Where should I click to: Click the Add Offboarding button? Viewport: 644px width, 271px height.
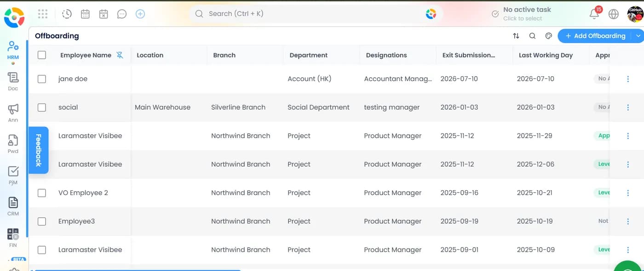594,36
